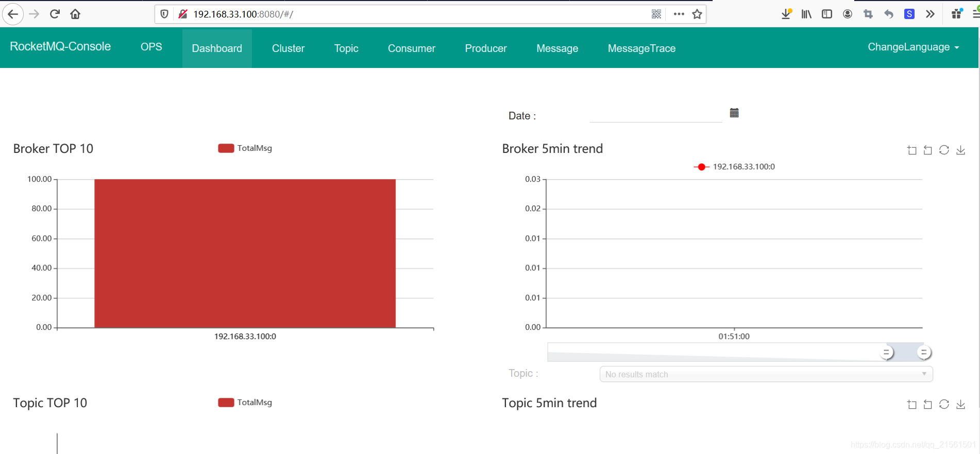Open the Consumer tab
Image resolution: width=980 pixels, height=454 pixels.
(x=412, y=48)
